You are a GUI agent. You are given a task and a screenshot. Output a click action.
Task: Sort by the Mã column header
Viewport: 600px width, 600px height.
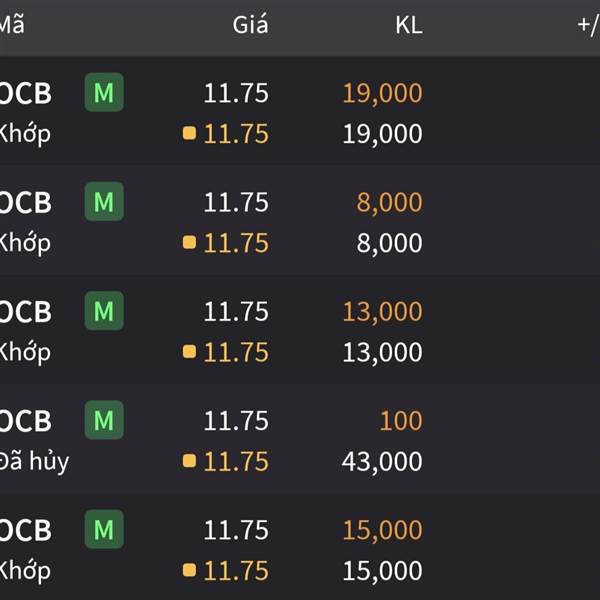[x=11, y=25]
